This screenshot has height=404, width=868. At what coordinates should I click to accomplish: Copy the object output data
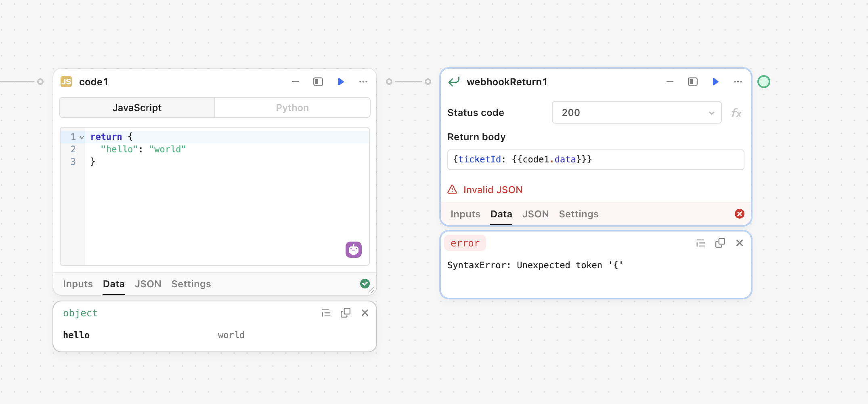[x=345, y=313]
